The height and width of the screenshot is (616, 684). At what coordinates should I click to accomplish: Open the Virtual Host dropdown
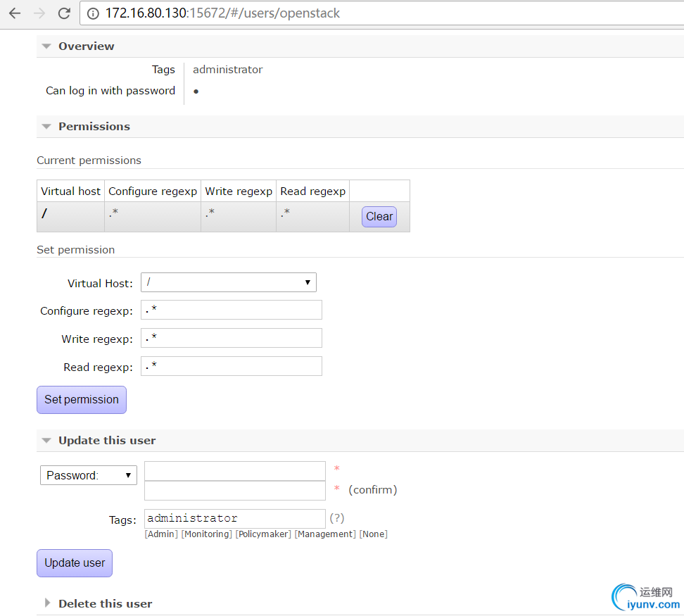(x=229, y=282)
